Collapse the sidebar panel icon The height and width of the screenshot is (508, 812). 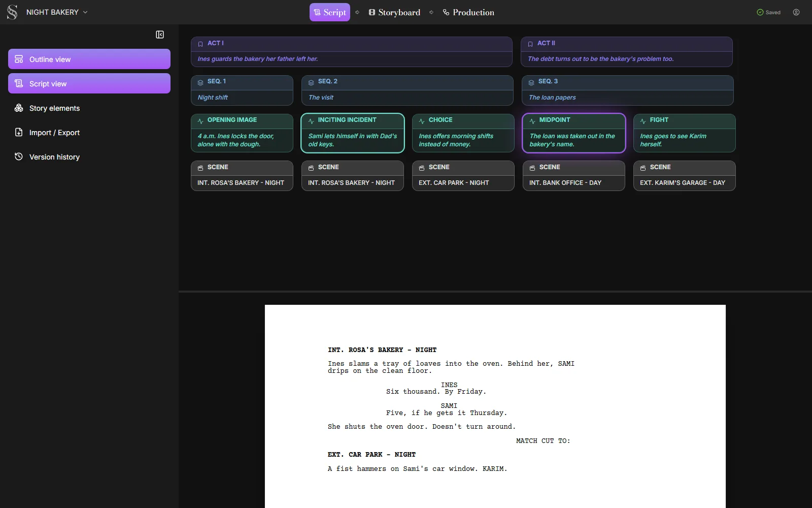tap(160, 35)
